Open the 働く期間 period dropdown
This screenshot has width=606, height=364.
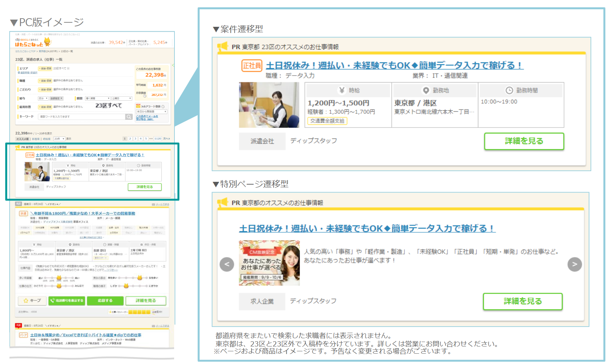pos(98,98)
